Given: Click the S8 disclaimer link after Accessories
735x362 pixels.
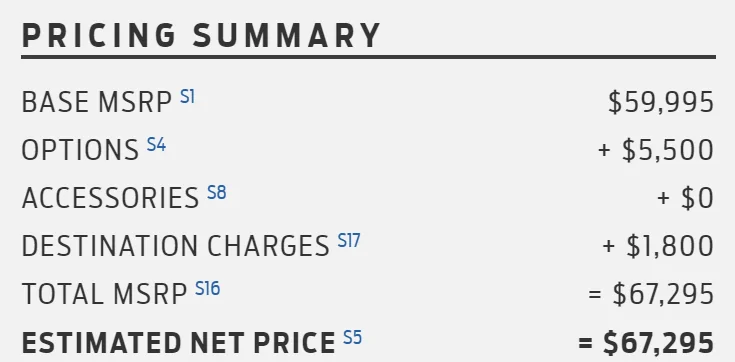Looking at the screenshot, I should (x=217, y=192).
